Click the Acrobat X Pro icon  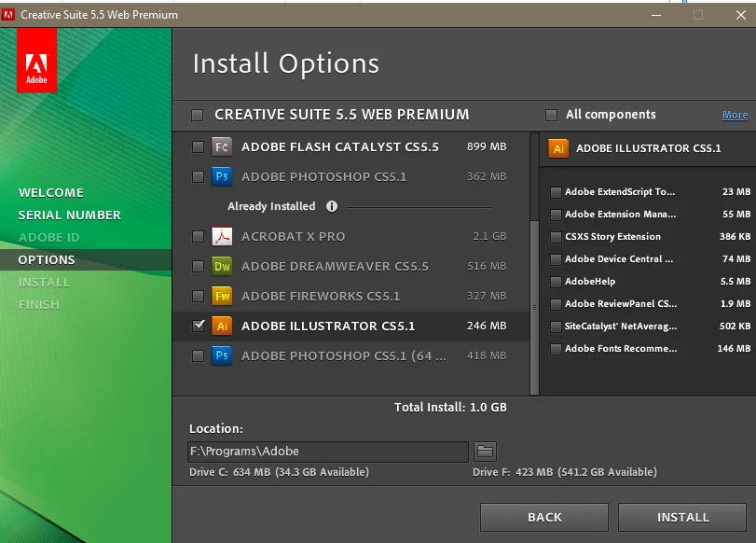[x=222, y=236]
